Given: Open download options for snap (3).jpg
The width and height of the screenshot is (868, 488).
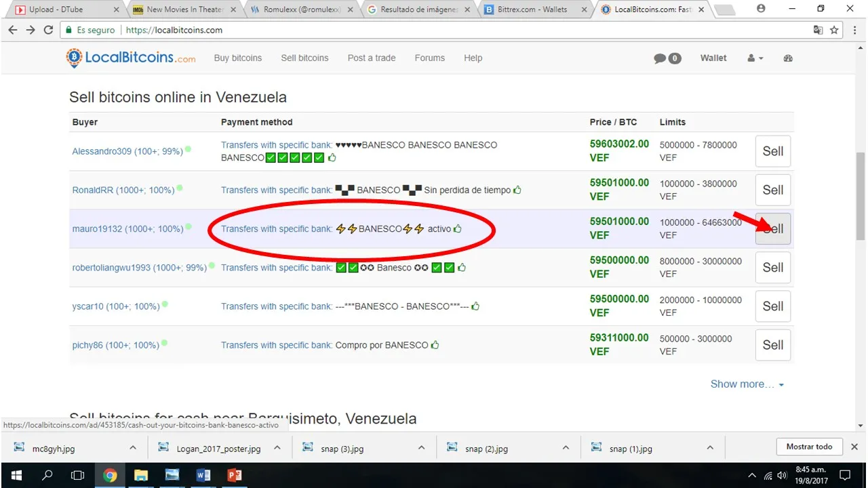Looking at the screenshot, I should coord(421,448).
